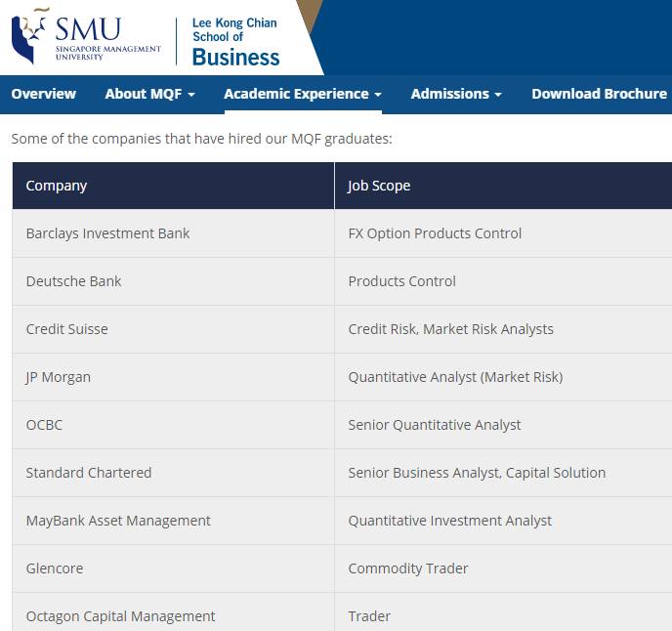The width and height of the screenshot is (672, 631).
Task: Click the Credit Suisse company cell
Action: [x=66, y=329]
